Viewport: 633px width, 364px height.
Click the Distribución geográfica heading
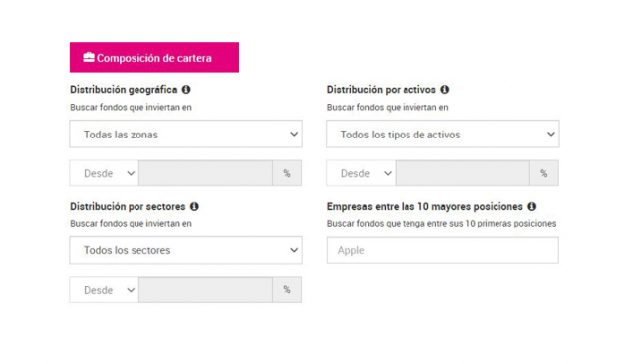[124, 90]
